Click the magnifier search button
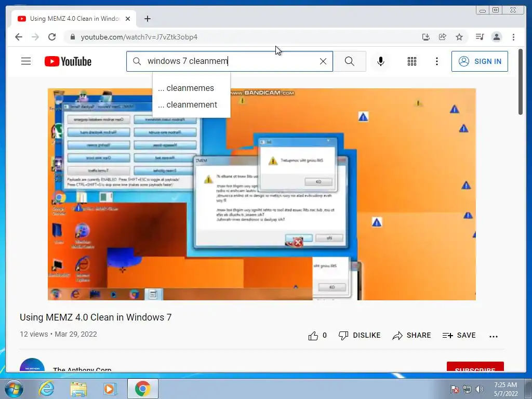Viewport: 532px width, 399px height. pos(350,61)
